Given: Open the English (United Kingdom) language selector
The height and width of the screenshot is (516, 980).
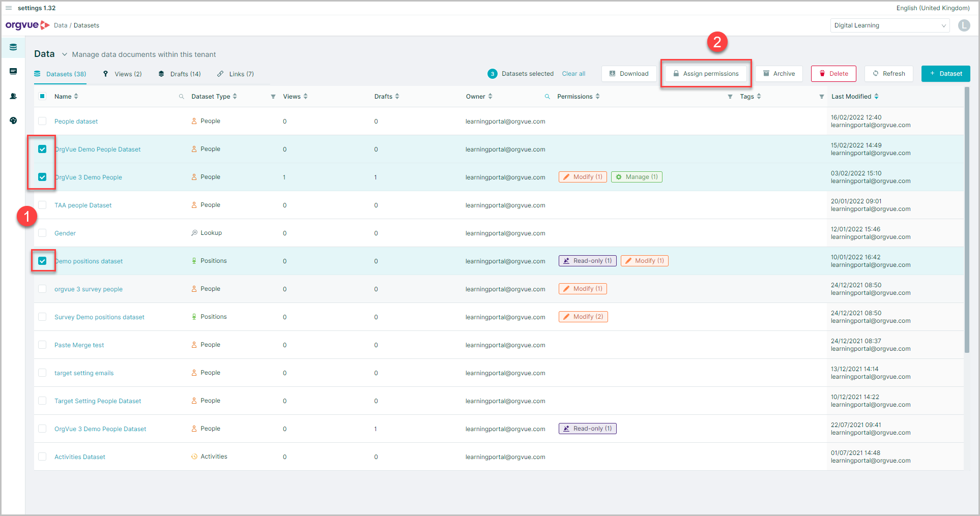Looking at the screenshot, I should click(933, 8).
